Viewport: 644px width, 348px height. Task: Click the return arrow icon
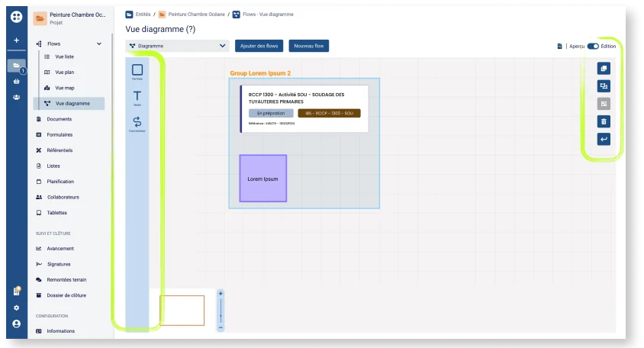pyautogui.click(x=604, y=140)
